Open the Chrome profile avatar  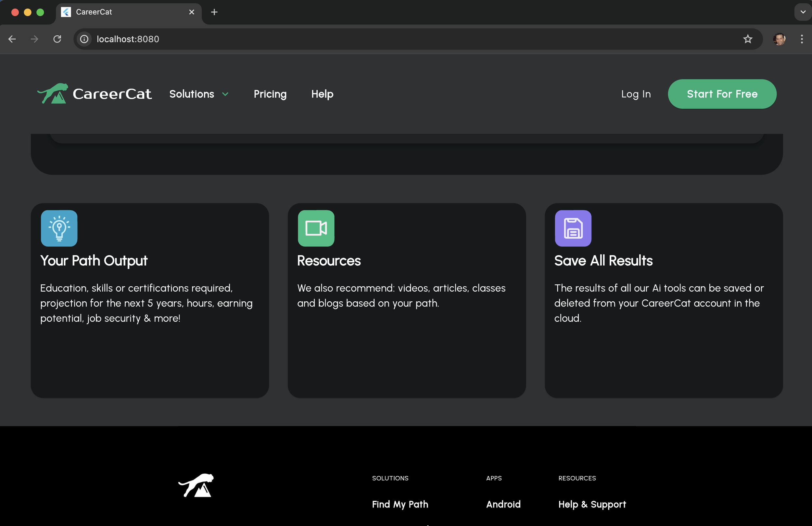779,39
